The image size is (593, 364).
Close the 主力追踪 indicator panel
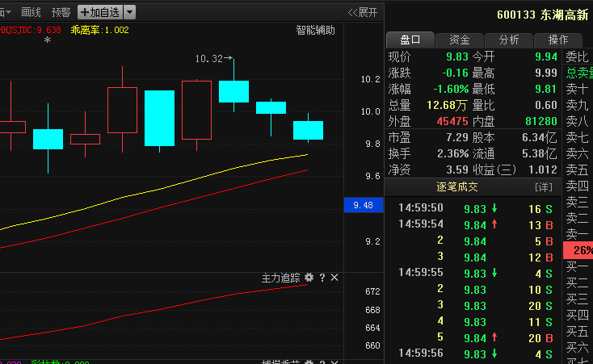point(334,278)
